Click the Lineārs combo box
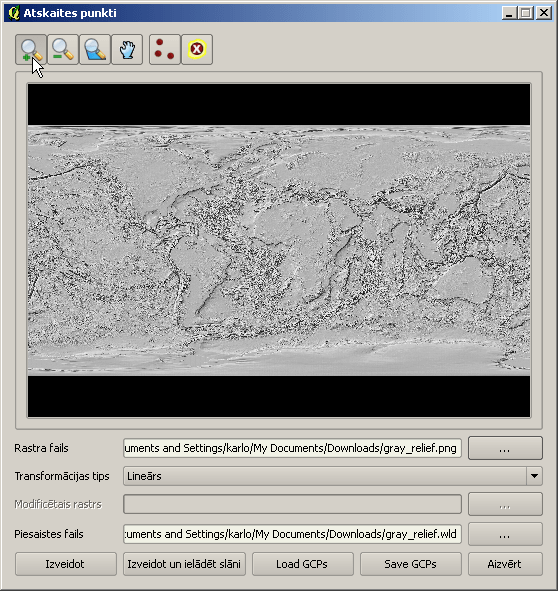Image resolution: width=558 pixels, height=591 pixels. click(333, 476)
